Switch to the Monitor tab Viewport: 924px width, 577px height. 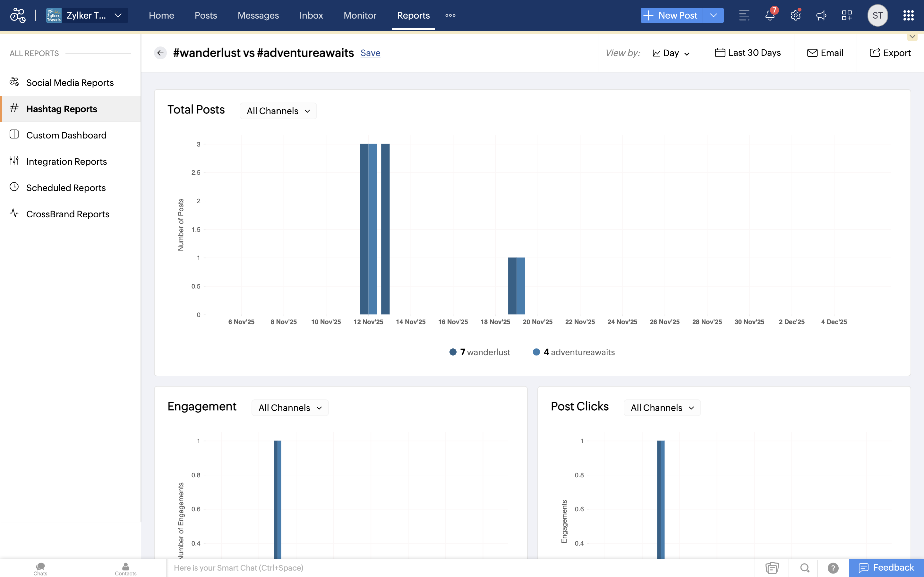coord(360,15)
